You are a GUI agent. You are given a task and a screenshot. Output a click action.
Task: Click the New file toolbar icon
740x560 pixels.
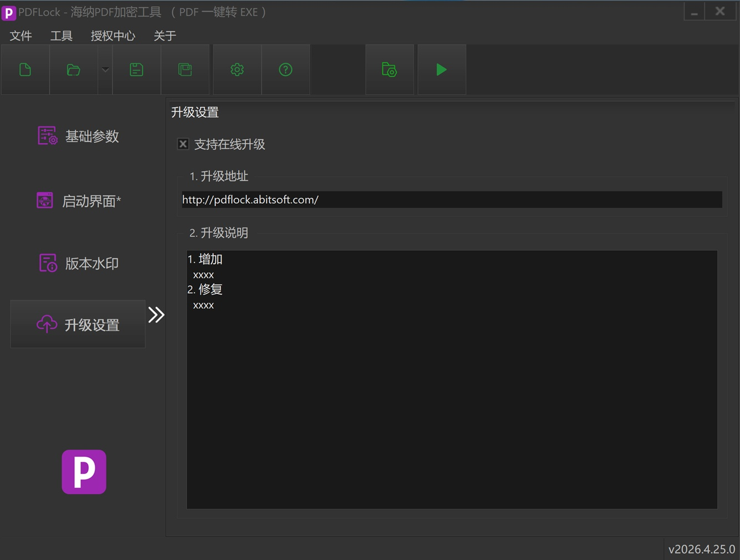click(25, 69)
